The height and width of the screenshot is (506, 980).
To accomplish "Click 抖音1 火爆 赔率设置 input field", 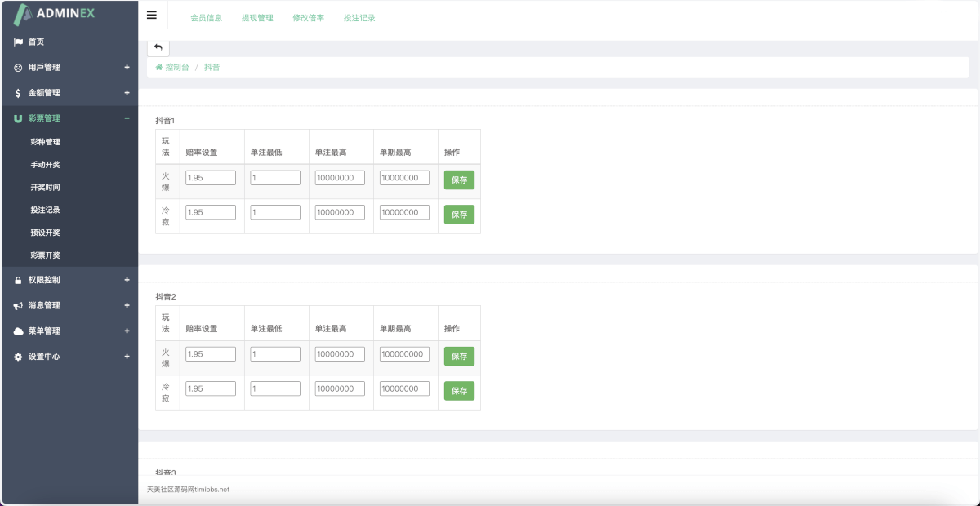I will (211, 178).
